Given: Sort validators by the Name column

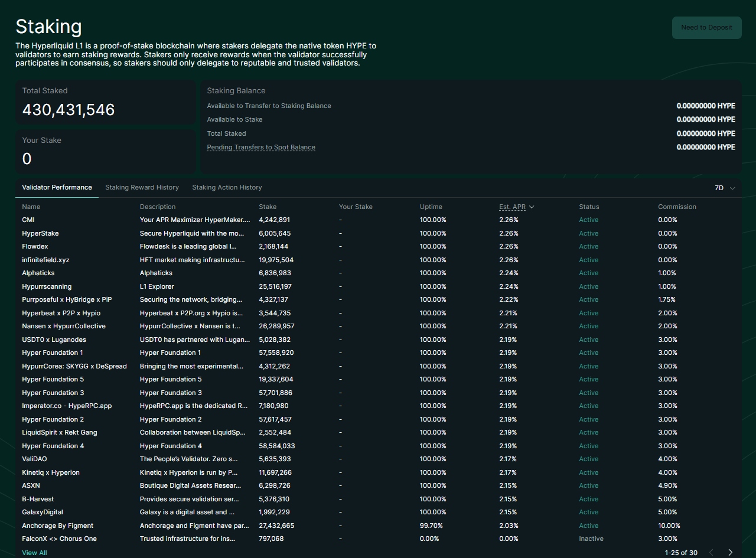Looking at the screenshot, I should click(31, 207).
